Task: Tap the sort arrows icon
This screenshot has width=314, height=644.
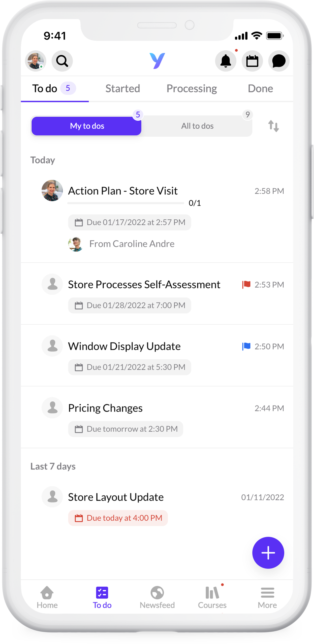Action: tap(273, 126)
